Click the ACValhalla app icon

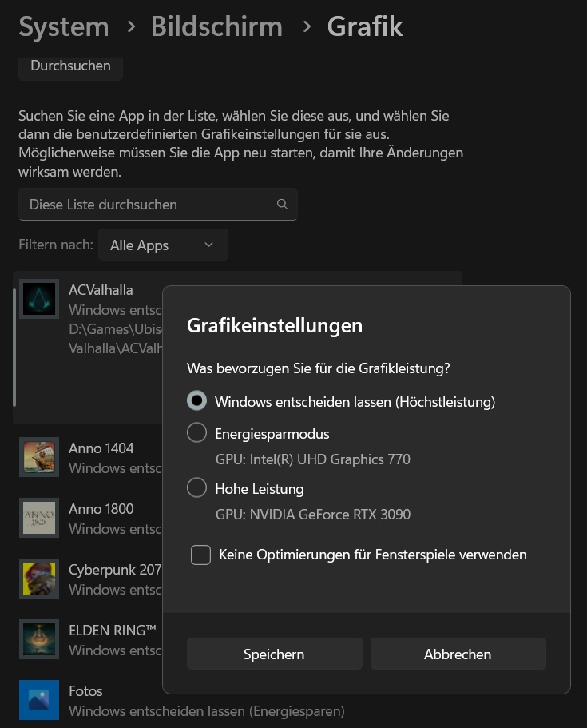tap(39, 299)
